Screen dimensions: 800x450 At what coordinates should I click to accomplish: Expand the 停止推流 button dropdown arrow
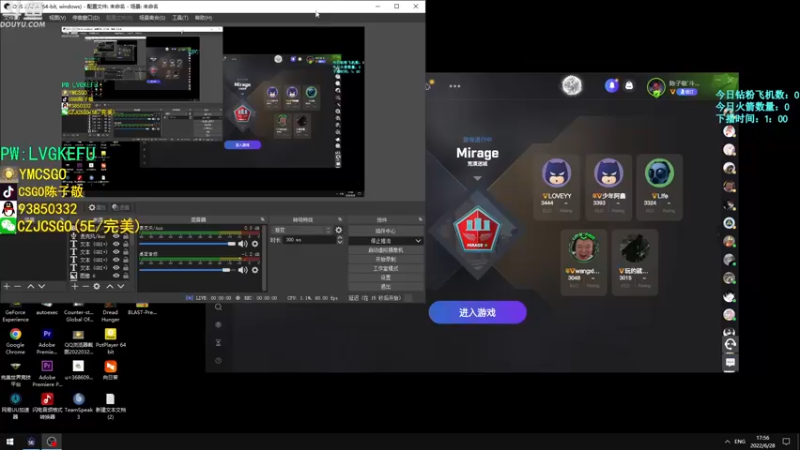click(418, 240)
